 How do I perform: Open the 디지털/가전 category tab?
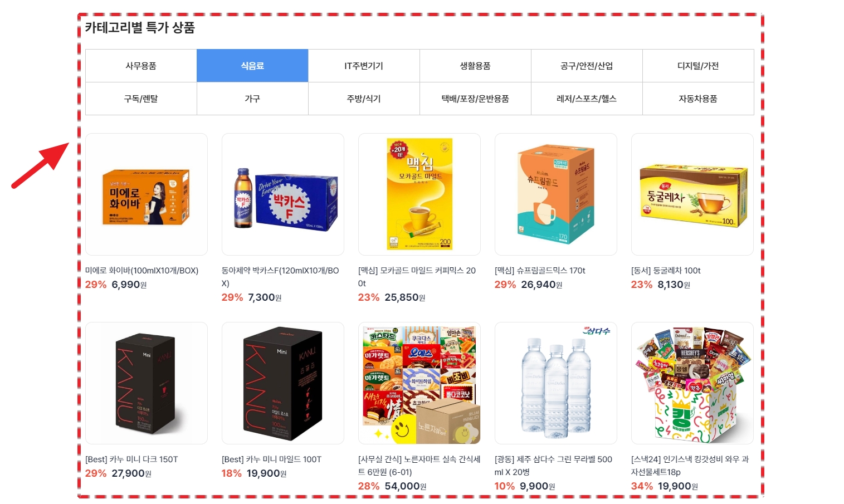click(x=698, y=66)
